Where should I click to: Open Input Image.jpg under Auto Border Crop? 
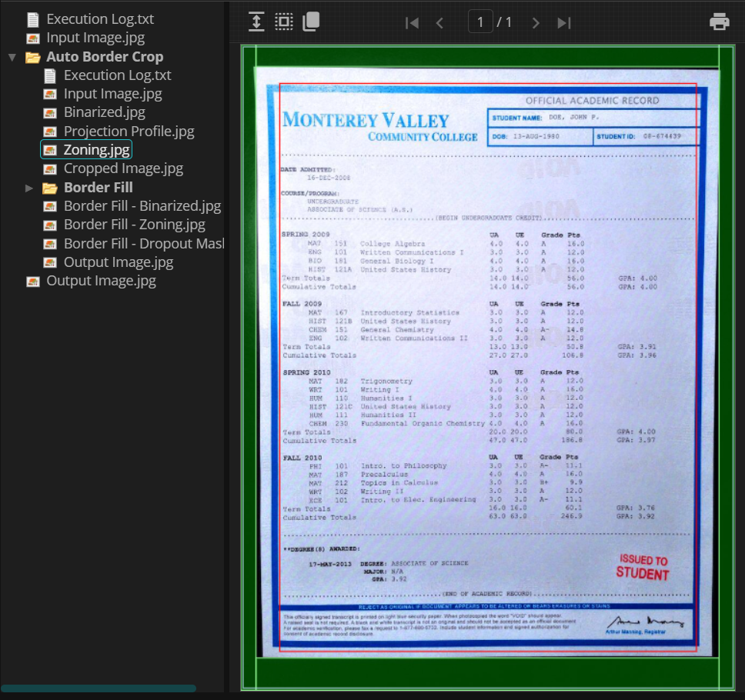[x=113, y=94]
